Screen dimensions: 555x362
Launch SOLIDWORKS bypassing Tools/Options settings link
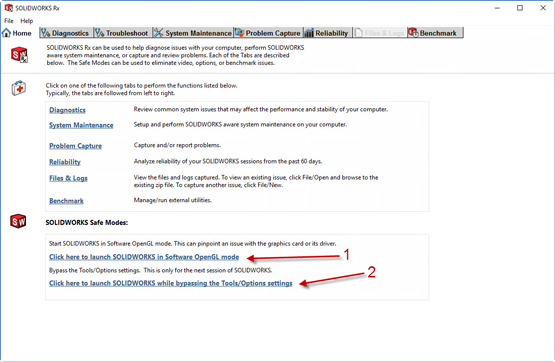pos(171,283)
